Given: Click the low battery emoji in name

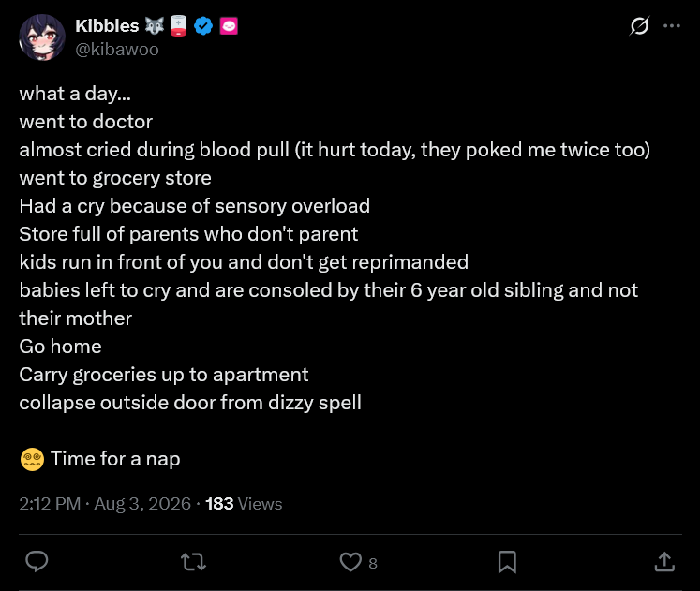Looking at the screenshot, I should pos(179,26).
